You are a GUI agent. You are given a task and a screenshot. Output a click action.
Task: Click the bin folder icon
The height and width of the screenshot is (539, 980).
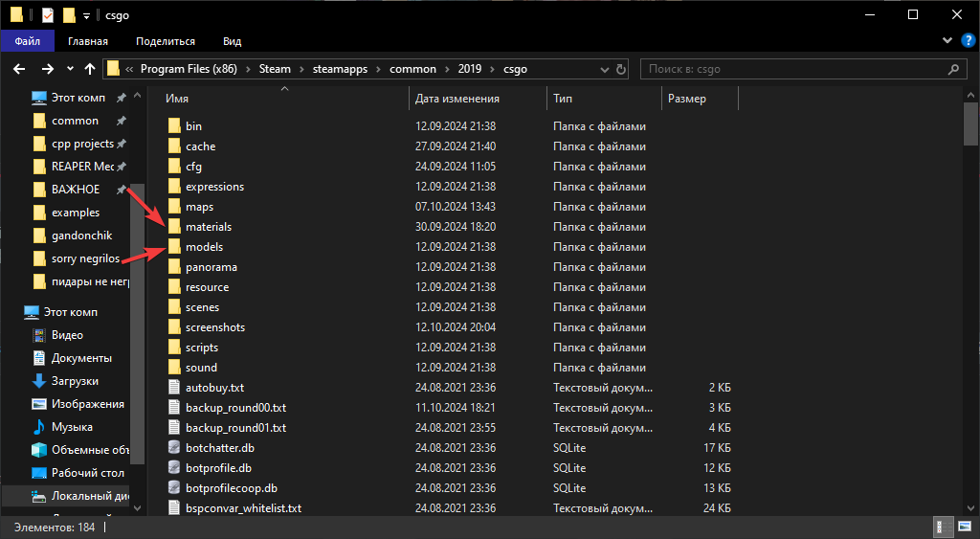pyautogui.click(x=174, y=126)
